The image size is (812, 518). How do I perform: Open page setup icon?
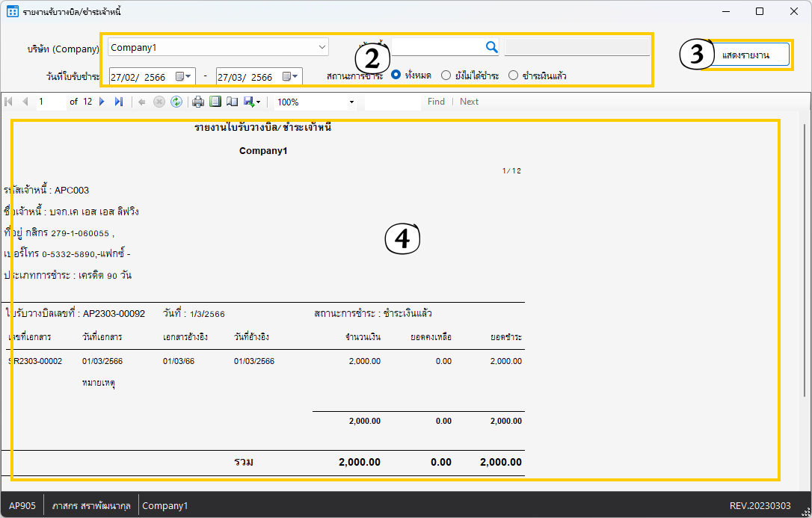[x=232, y=102]
